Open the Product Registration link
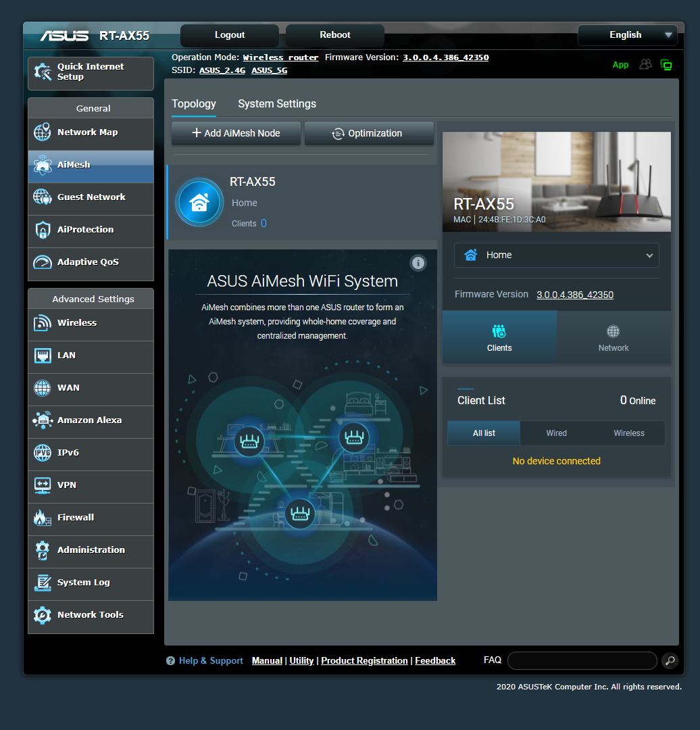The height and width of the screenshot is (730, 700). (364, 660)
